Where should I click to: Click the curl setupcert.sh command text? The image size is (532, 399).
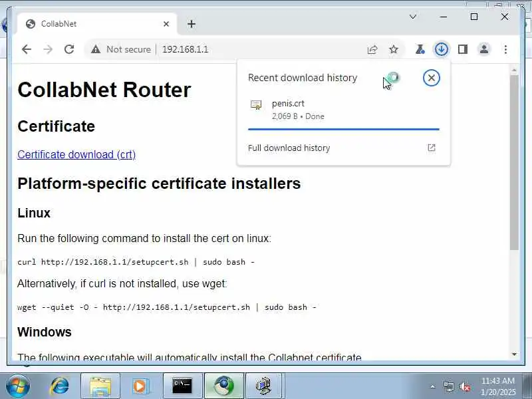[136, 262]
